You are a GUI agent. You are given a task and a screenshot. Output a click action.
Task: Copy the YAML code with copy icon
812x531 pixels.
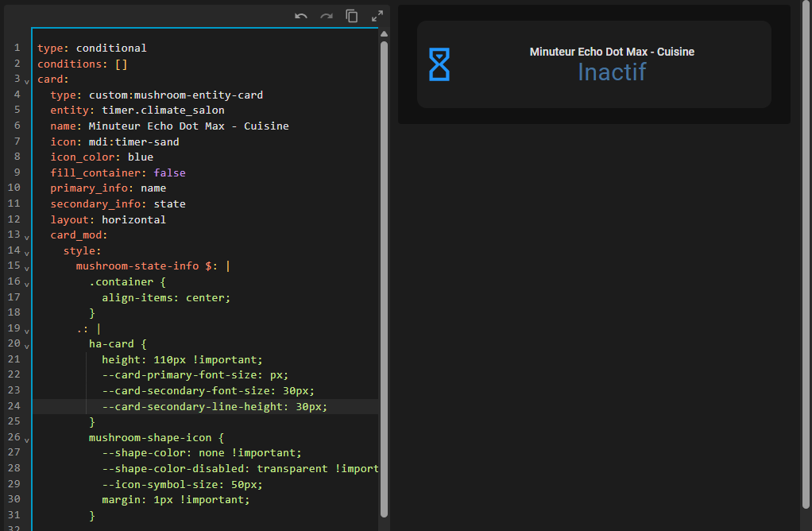pos(352,16)
